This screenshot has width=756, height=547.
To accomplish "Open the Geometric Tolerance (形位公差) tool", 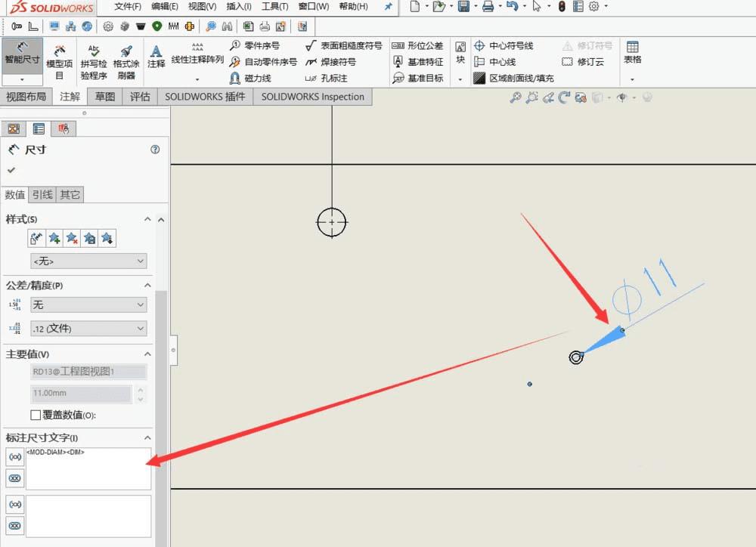I will coord(417,46).
